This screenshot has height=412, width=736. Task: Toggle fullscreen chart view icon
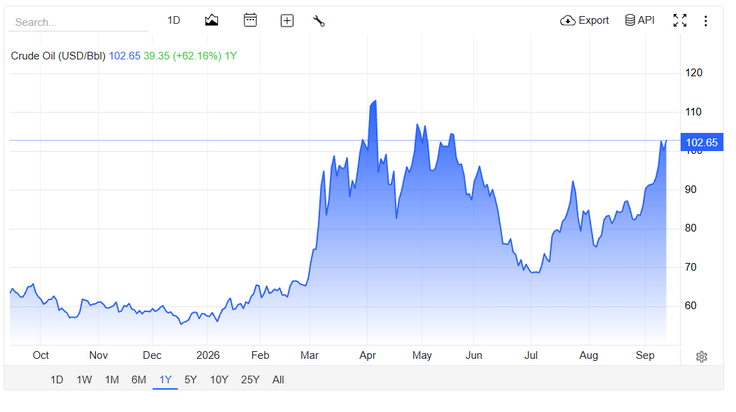(680, 20)
